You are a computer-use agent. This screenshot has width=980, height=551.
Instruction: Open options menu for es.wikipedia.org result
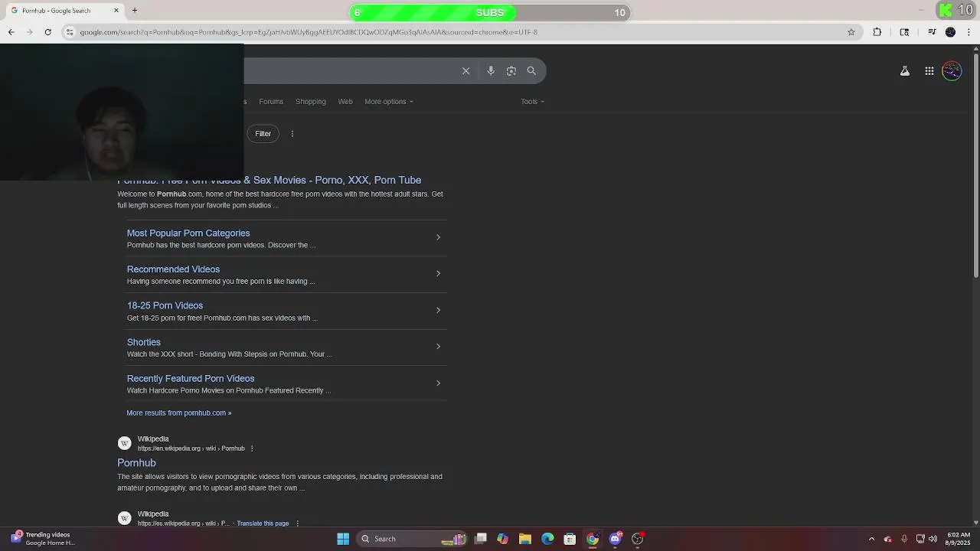(x=298, y=523)
